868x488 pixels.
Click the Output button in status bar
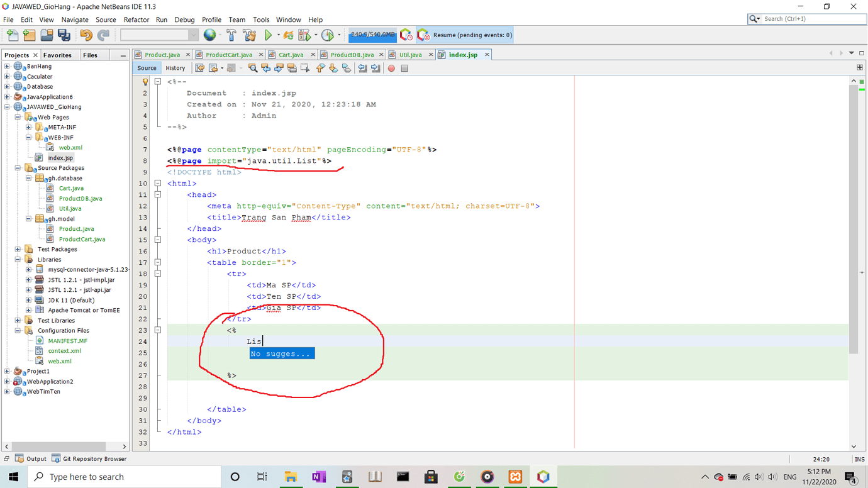pos(31,458)
